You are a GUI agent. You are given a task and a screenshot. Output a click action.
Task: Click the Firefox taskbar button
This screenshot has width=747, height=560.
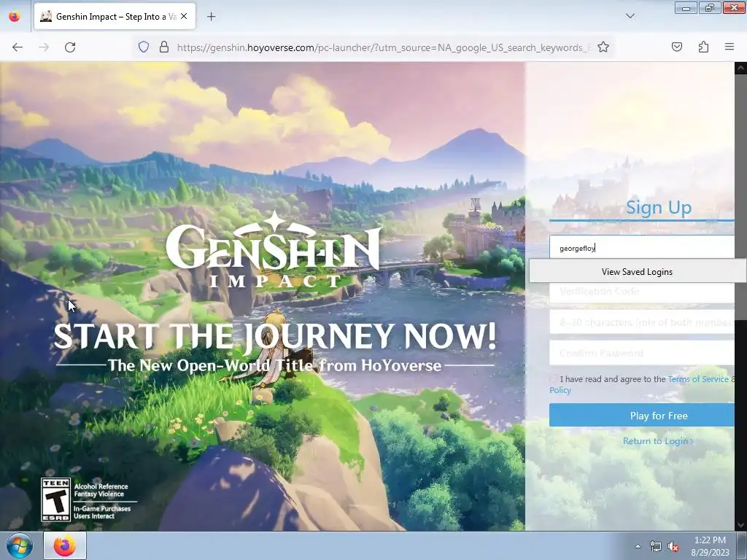click(65, 545)
